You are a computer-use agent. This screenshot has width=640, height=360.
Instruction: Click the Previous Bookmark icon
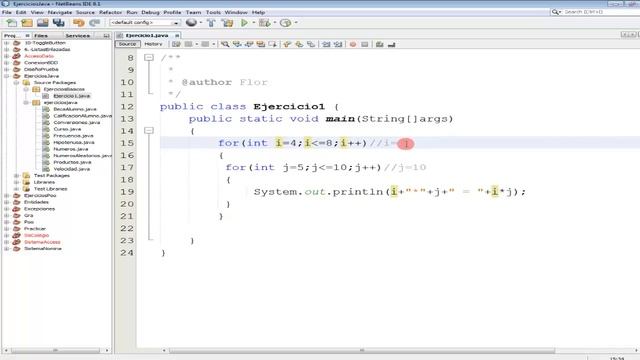287,44
